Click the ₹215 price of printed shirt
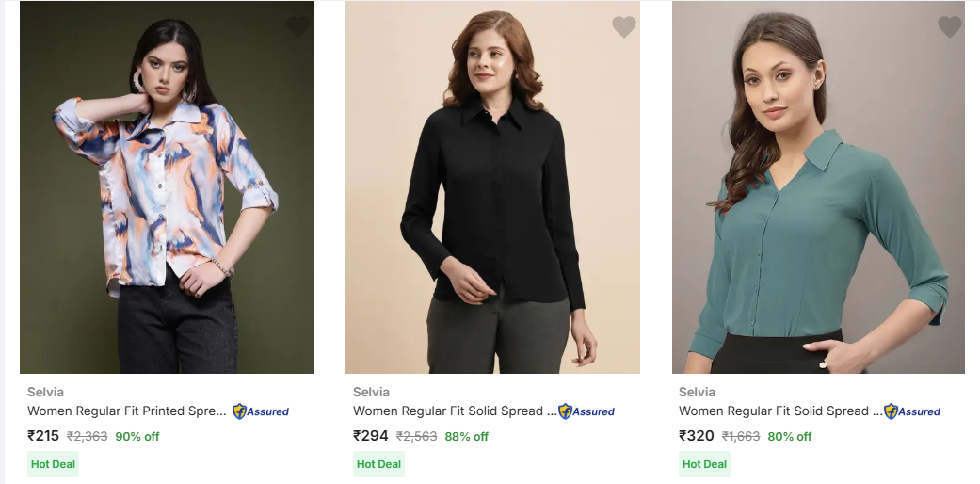The height and width of the screenshot is (484, 980). pyautogui.click(x=43, y=436)
